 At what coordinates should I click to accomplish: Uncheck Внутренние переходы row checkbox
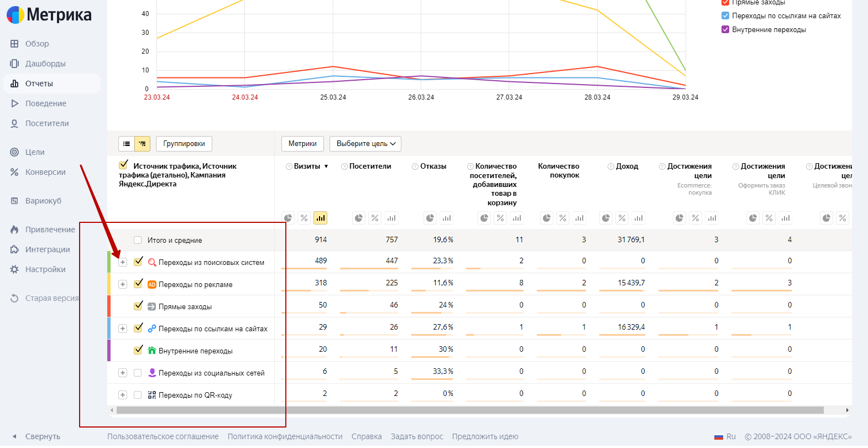(138, 350)
